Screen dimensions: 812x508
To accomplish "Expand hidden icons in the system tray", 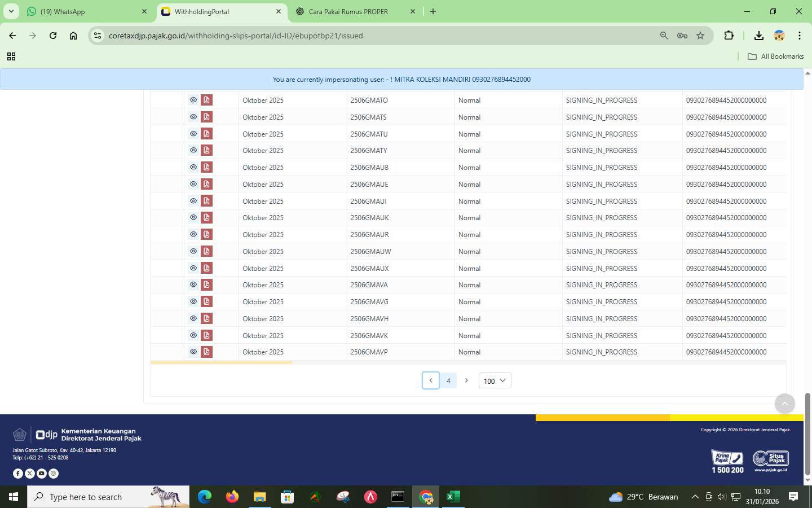I will coord(695,497).
